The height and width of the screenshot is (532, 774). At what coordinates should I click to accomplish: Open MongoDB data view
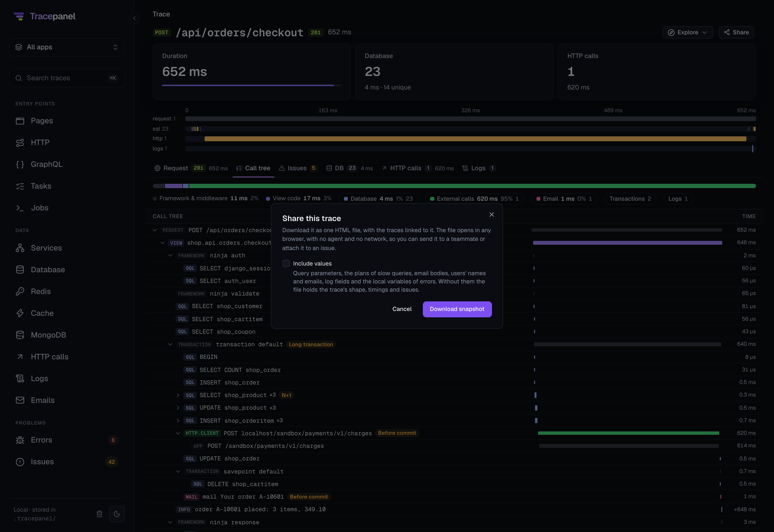pyautogui.click(x=67, y=335)
